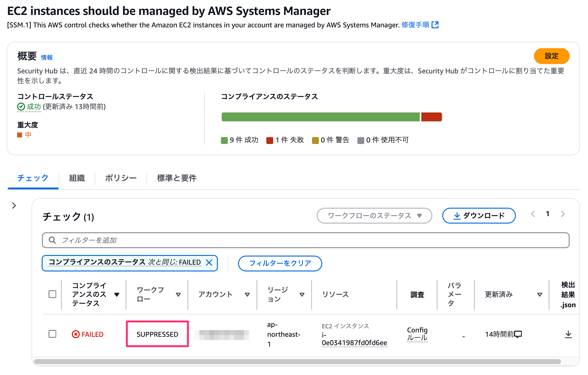This screenshot has width=588, height=375.
Task: Toggle the select-all checkbox in the table header
Action: point(53,294)
